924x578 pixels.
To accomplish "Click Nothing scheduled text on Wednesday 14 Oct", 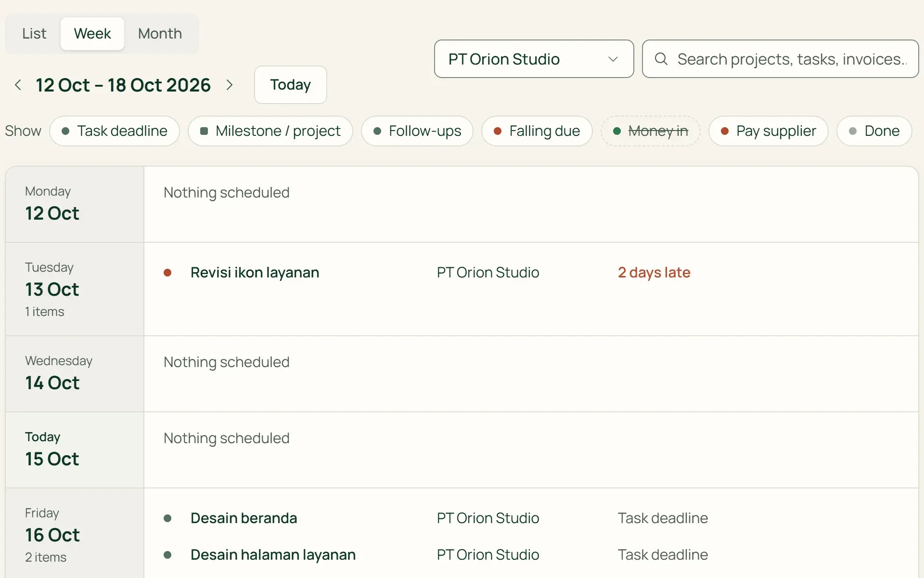I will click(227, 362).
